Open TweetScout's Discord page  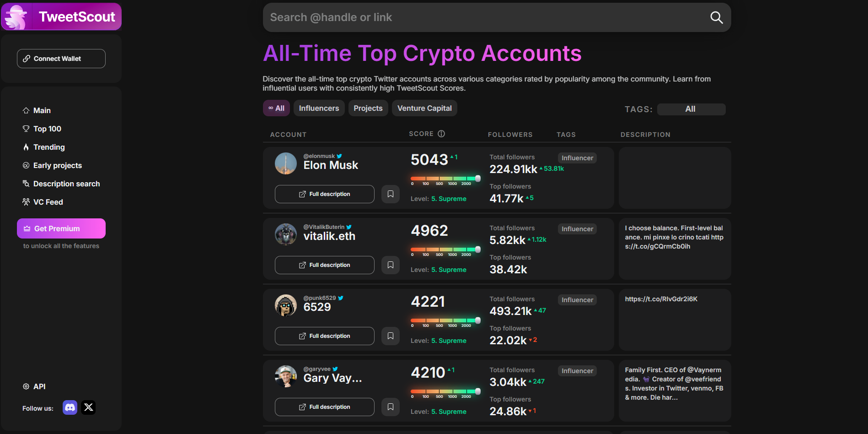pyautogui.click(x=70, y=407)
